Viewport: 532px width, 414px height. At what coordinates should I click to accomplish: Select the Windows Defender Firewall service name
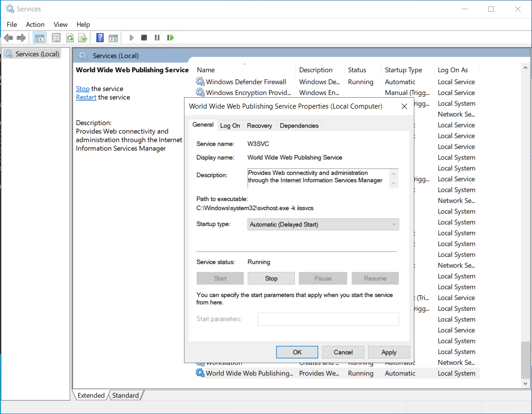(246, 82)
